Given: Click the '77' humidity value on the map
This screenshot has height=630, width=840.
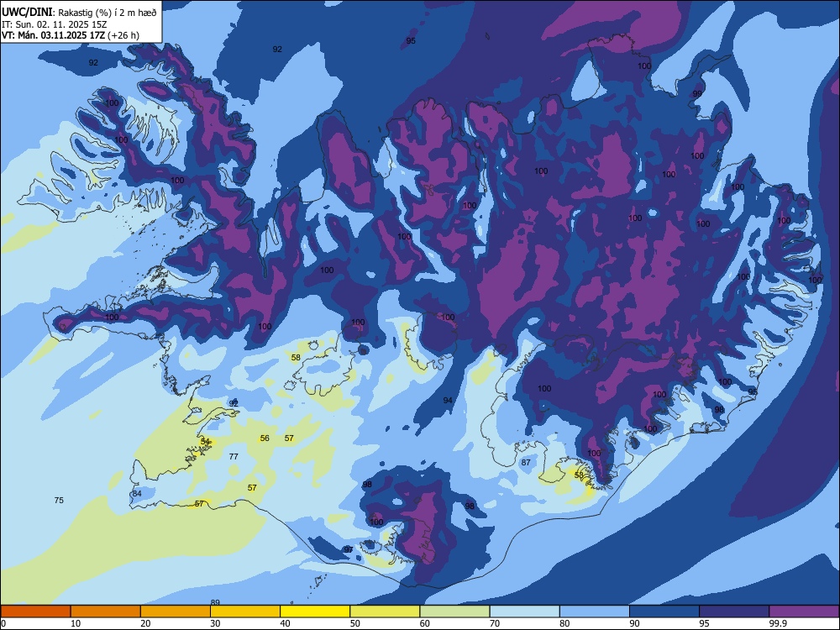Looking at the screenshot, I should pos(234,456).
